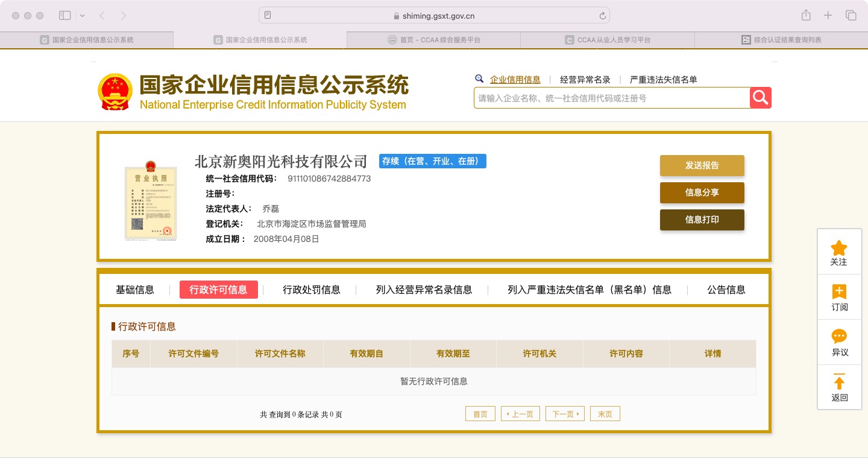Click the 许可文件编号 column header
Screen dimensions: 868x470
click(193, 354)
